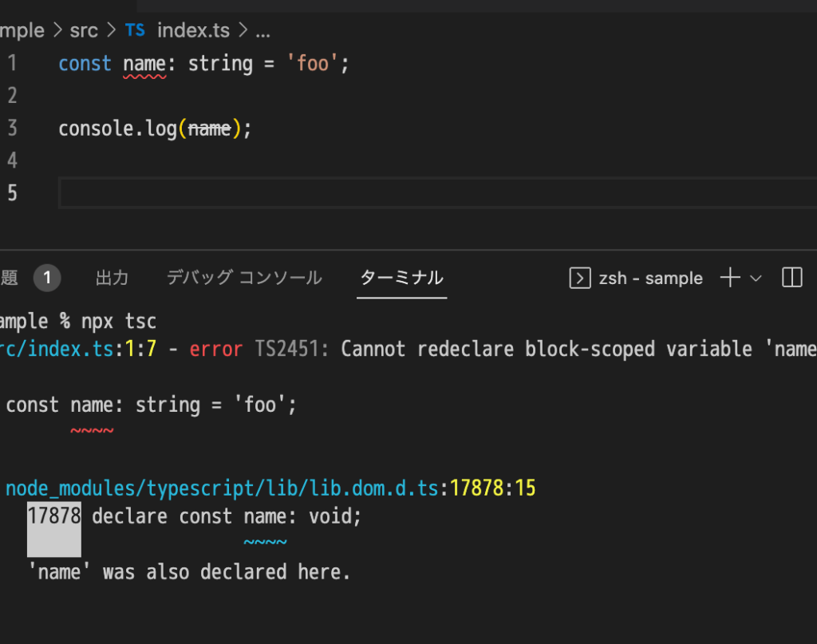The image size is (817, 644).
Task: Click red error word in terminal
Action: click(x=215, y=349)
